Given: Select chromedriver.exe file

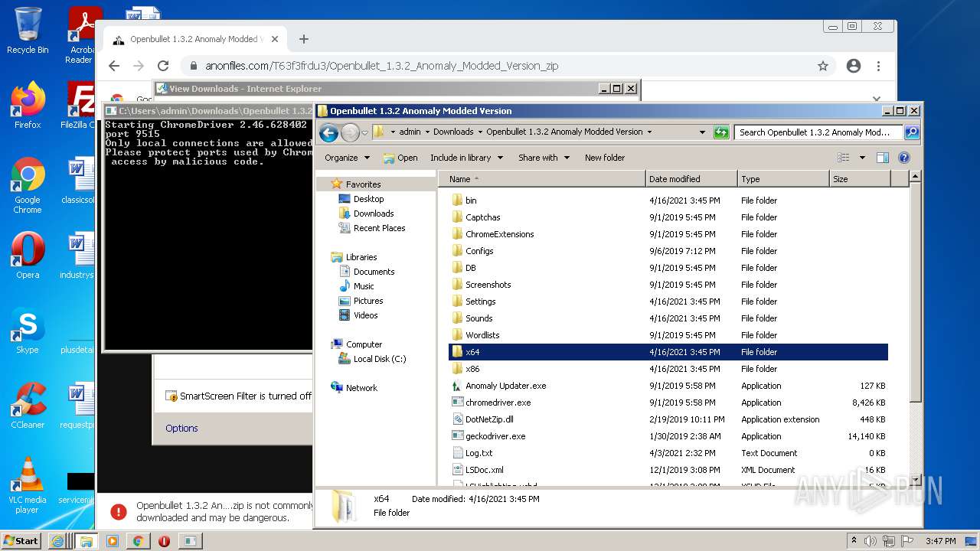Looking at the screenshot, I should (498, 403).
